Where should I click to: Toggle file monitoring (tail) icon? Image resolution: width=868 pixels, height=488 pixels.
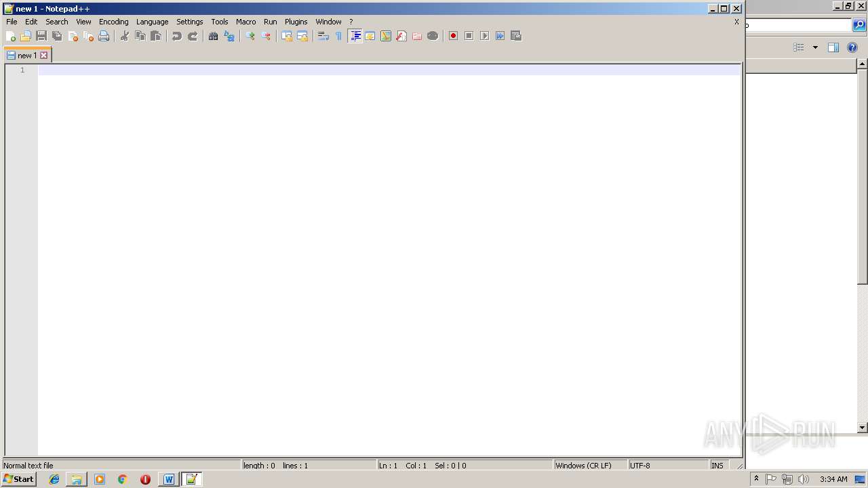point(433,36)
